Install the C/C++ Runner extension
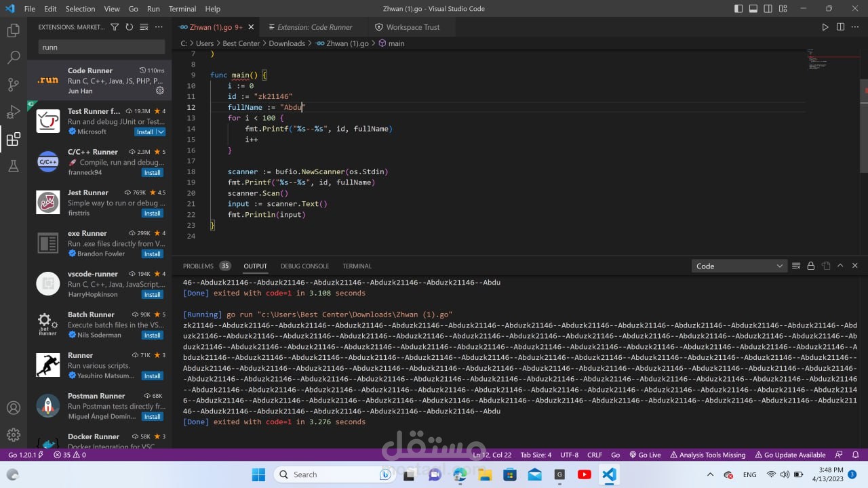 point(152,172)
